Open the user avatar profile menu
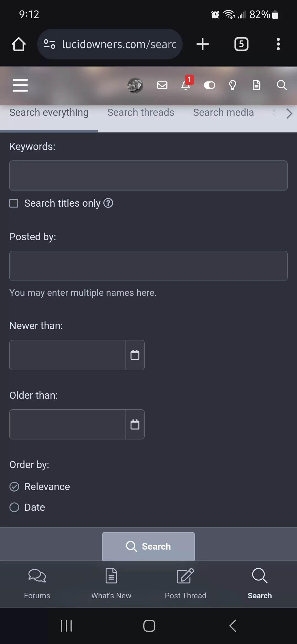Viewport: 297px width, 644px height. tap(135, 85)
